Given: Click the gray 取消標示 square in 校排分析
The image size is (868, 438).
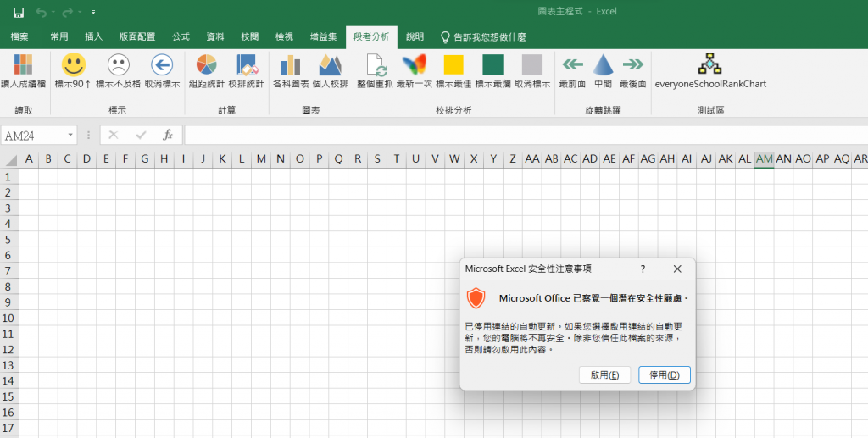Looking at the screenshot, I should pyautogui.click(x=532, y=64).
